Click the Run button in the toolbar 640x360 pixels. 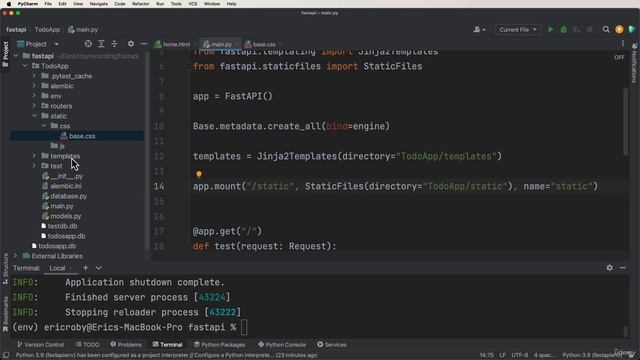pos(551,29)
